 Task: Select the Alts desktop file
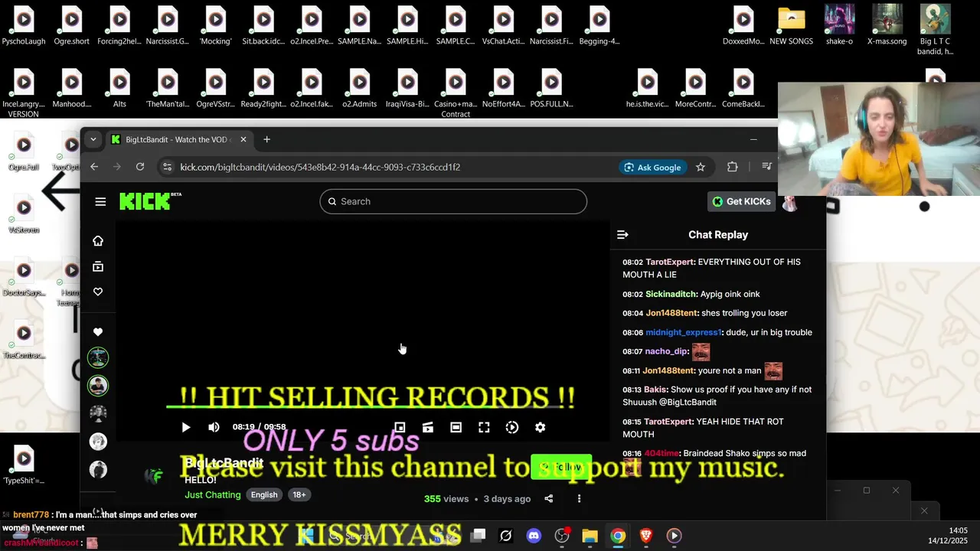(119, 88)
